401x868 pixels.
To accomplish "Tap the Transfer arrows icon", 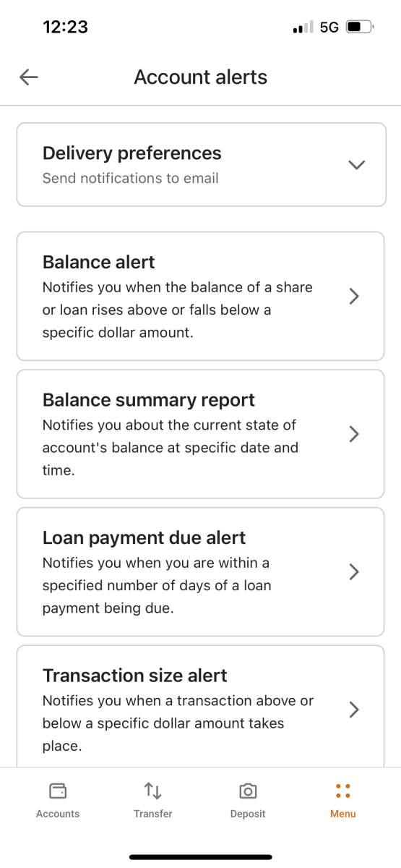I will (x=153, y=791).
